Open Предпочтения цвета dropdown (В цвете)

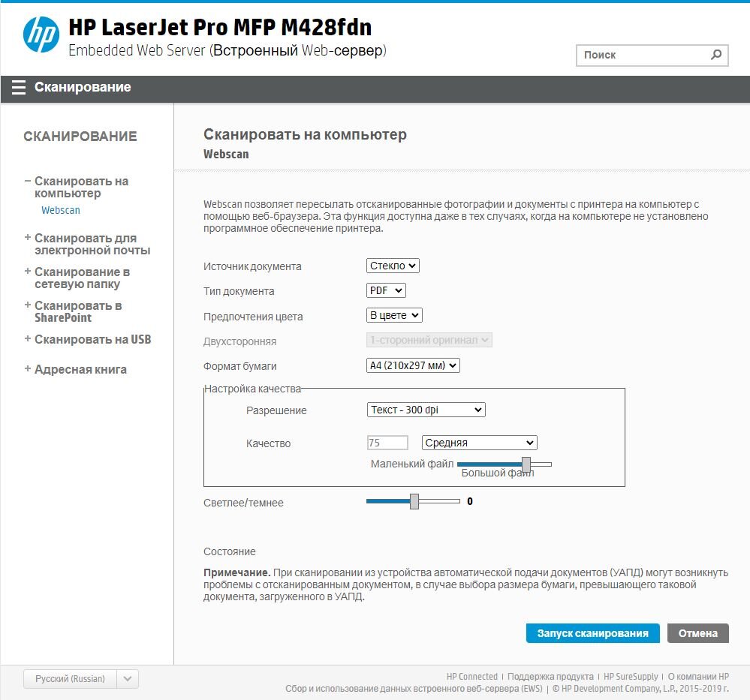click(x=394, y=316)
